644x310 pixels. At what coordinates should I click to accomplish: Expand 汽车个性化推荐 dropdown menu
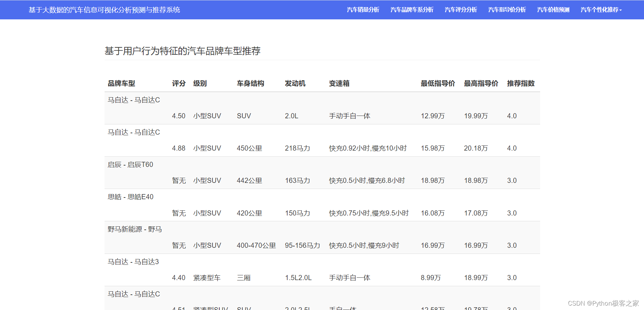[x=601, y=10]
